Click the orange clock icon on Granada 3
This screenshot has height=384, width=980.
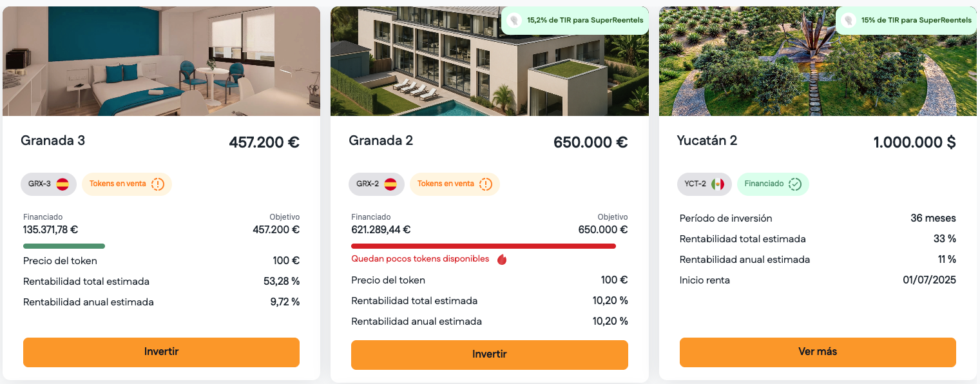(x=158, y=184)
